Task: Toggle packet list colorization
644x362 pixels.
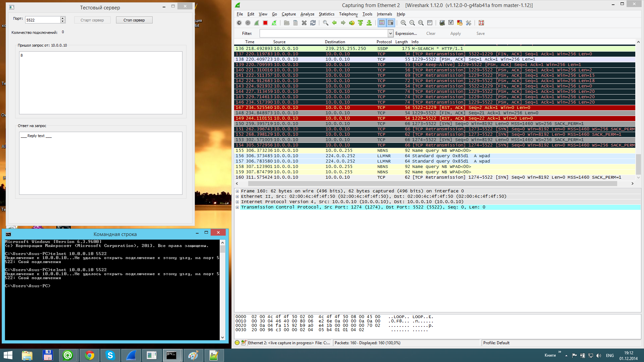Action: click(x=382, y=23)
